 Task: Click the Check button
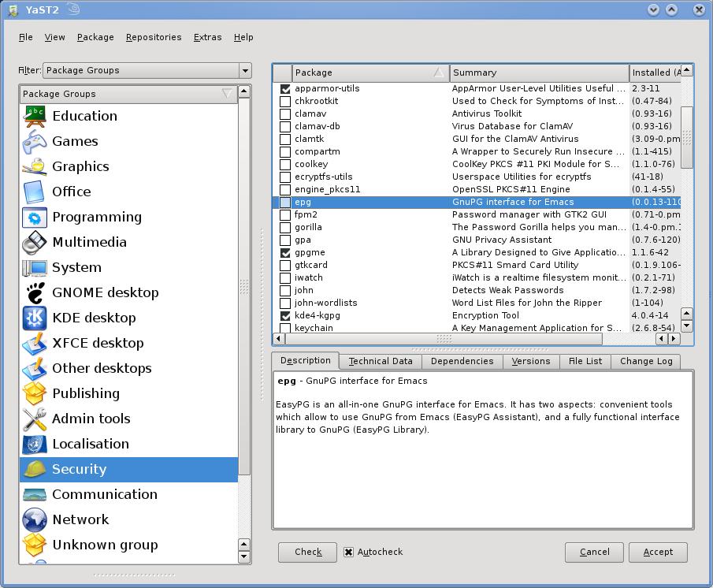coord(307,552)
